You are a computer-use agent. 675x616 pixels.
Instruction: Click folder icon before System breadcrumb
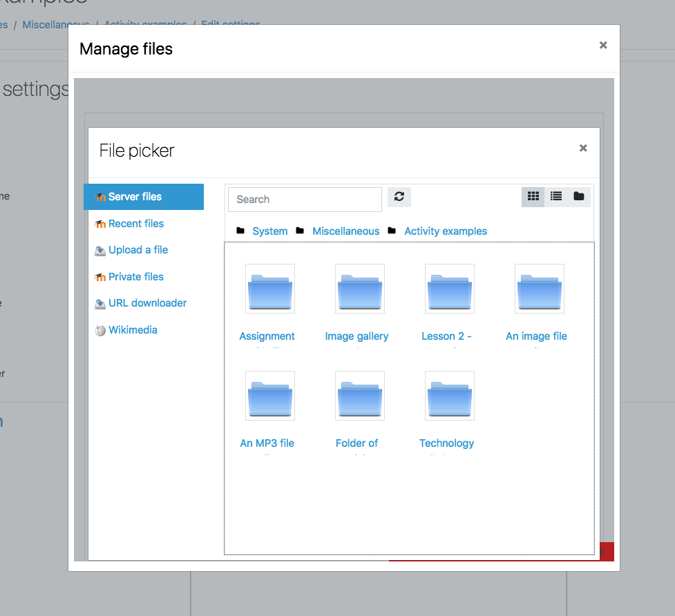[x=240, y=231]
